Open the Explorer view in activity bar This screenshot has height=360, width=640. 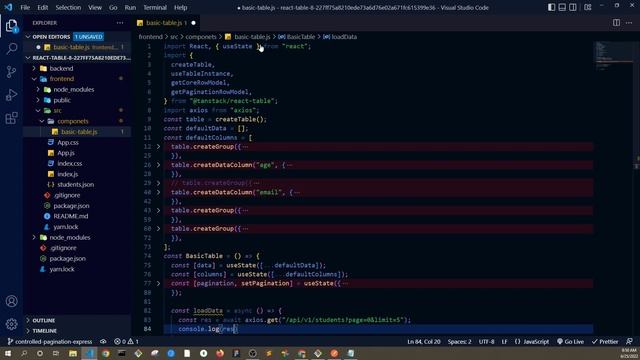11,25
